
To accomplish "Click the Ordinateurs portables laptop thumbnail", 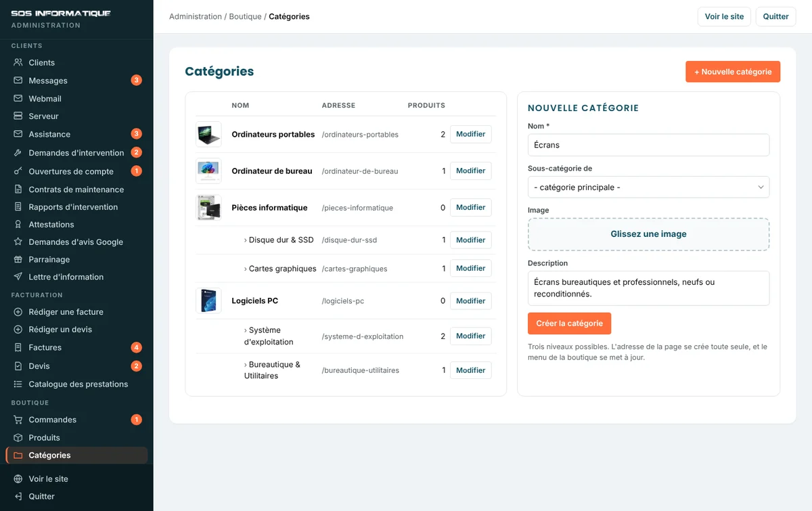I will (x=208, y=135).
